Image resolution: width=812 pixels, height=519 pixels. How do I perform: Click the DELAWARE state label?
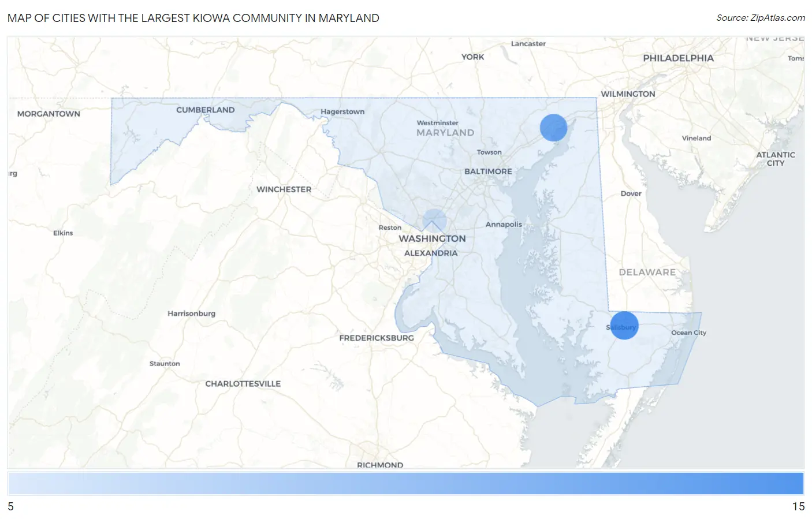tap(647, 272)
